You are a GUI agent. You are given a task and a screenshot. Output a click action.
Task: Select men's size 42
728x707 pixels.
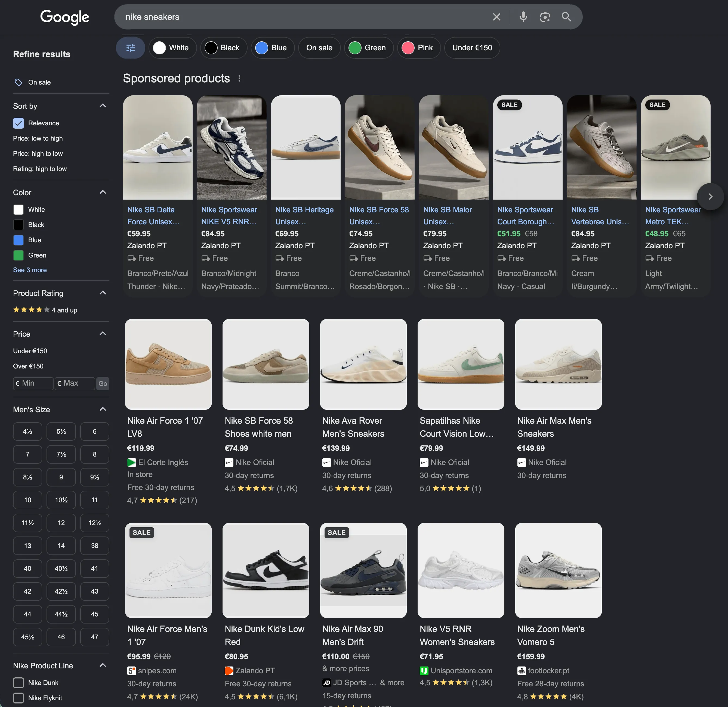click(x=27, y=591)
